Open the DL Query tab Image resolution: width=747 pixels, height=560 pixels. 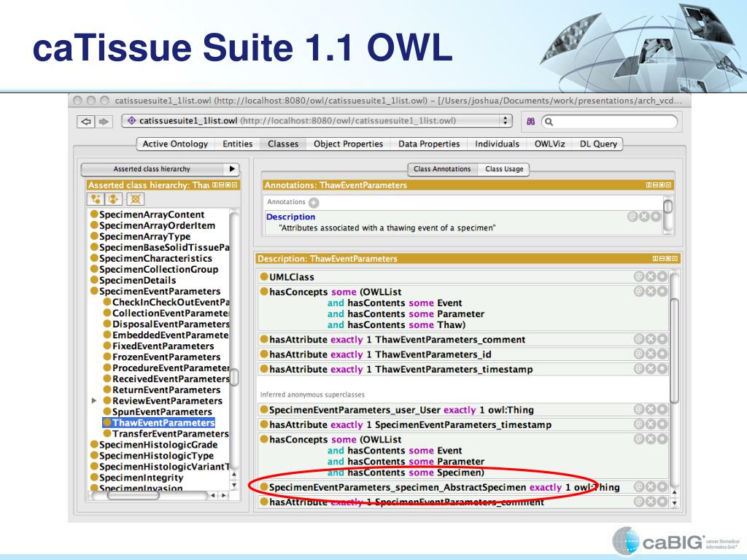click(x=598, y=144)
